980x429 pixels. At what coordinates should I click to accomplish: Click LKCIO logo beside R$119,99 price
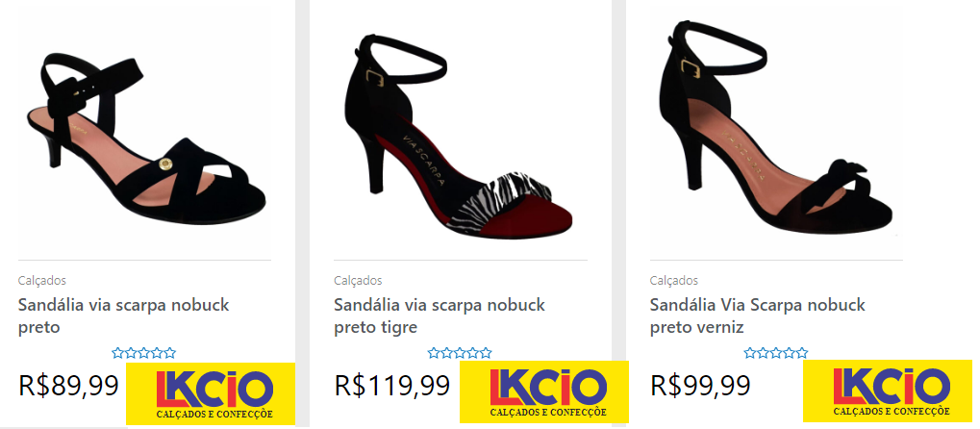coord(544,392)
